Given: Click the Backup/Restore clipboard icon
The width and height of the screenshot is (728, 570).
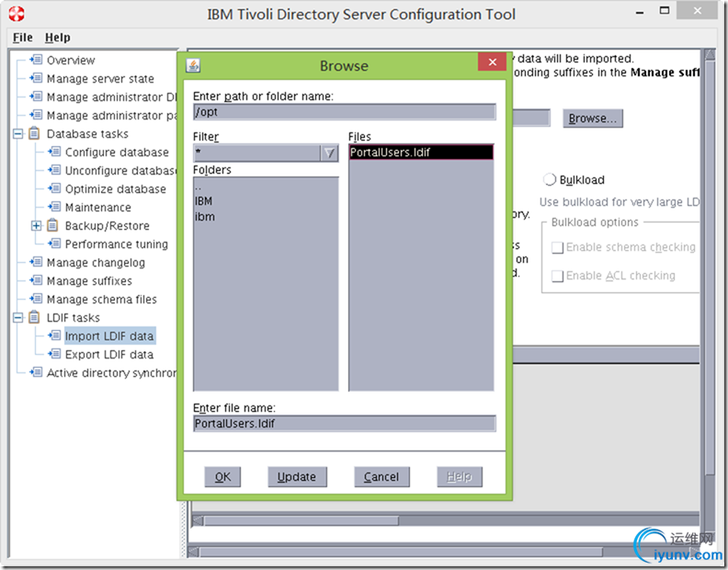Looking at the screenshot, I should point(52,225).
